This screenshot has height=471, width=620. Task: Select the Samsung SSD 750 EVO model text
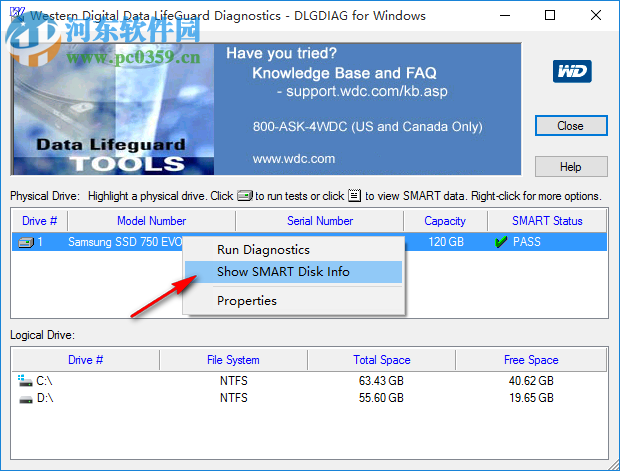(x=125, y=242)
